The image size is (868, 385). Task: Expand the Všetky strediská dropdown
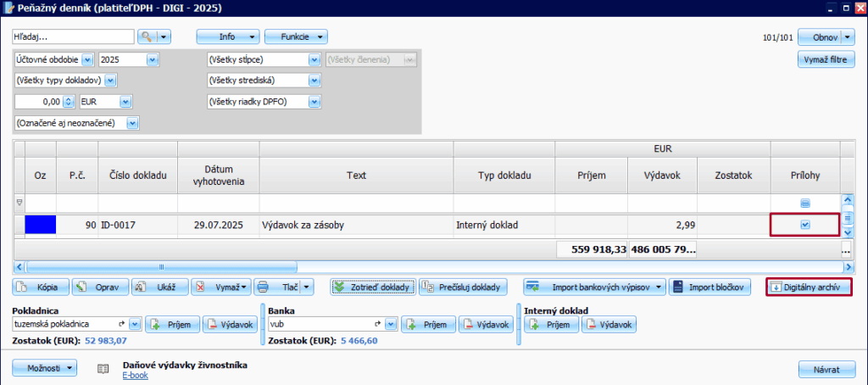pos(314,81)
